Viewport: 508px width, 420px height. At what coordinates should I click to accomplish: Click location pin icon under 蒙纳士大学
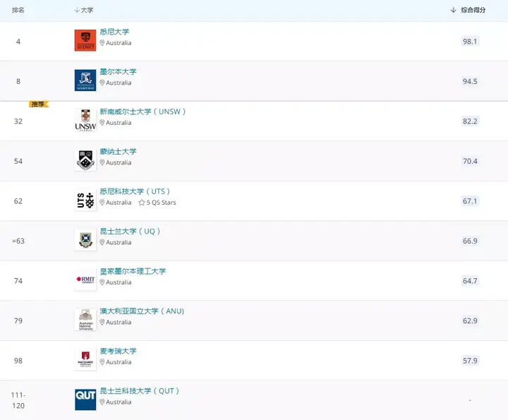(102, 162)
